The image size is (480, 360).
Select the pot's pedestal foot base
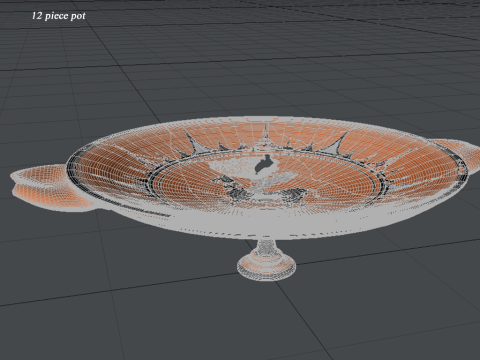click(266, 266)
